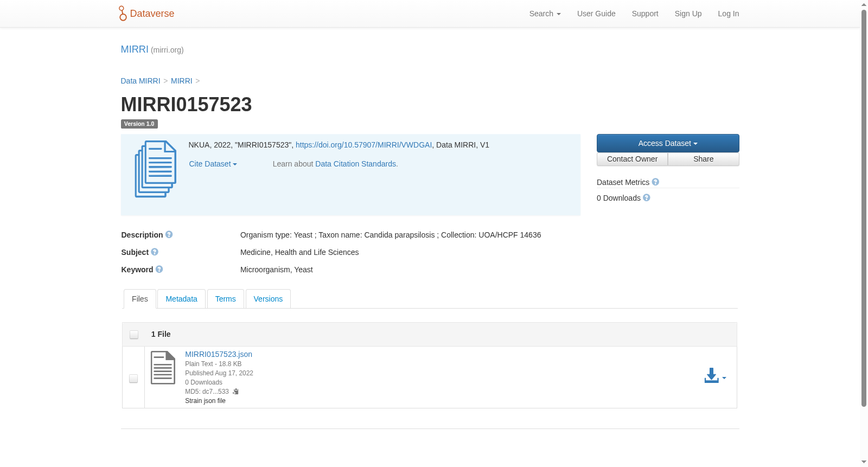Click 'Strain json file' description text
The image size is (868, 467).
(x=205, y=401)
